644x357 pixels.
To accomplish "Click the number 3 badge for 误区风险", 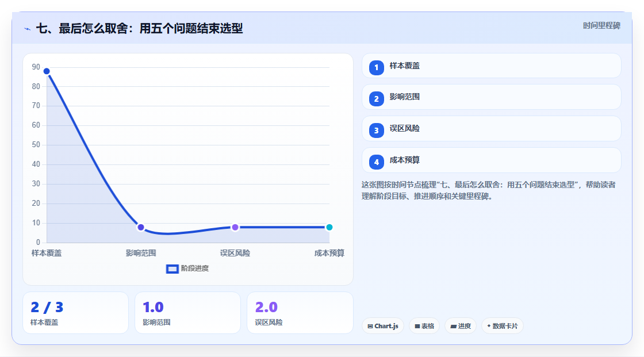I will [x=376, y=130].
